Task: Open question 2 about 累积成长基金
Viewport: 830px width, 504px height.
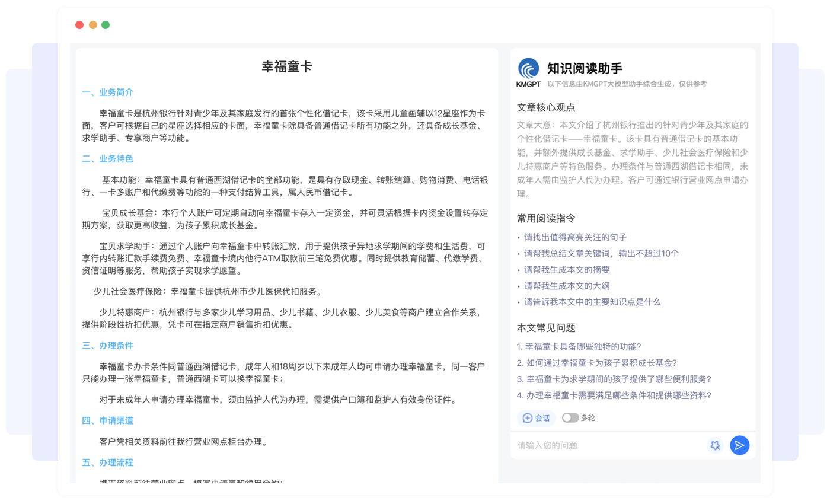Action: point(596,363)
